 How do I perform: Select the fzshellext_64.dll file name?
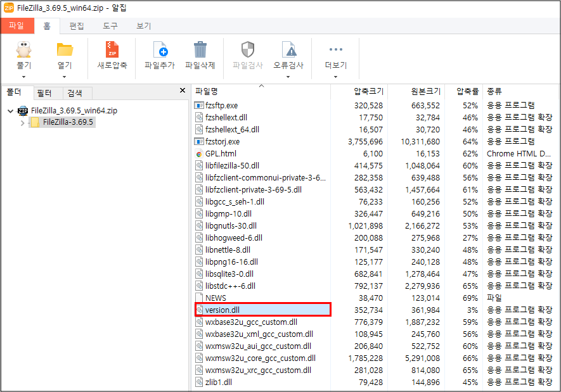click(x=232, y=129)
